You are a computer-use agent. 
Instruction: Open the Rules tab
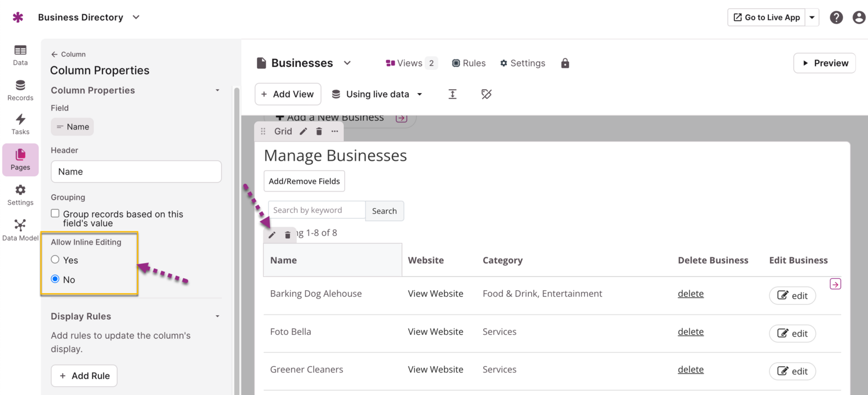coord(469,63)
